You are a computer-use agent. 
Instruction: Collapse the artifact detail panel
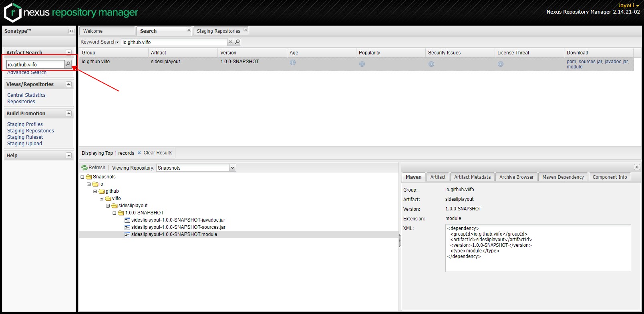pyautogui.click(x=637, y=167)
